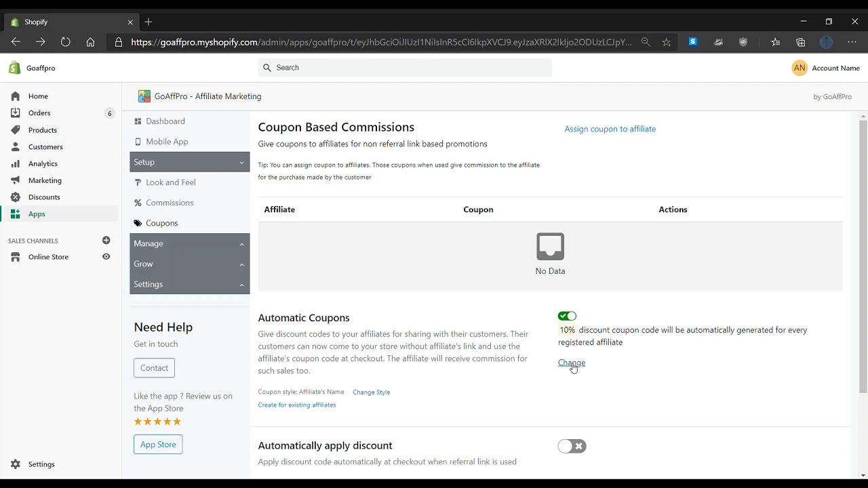This screenshot has width=868, height=488.
Task: Click the page vertical scrollbar
Action: point(863,256)
